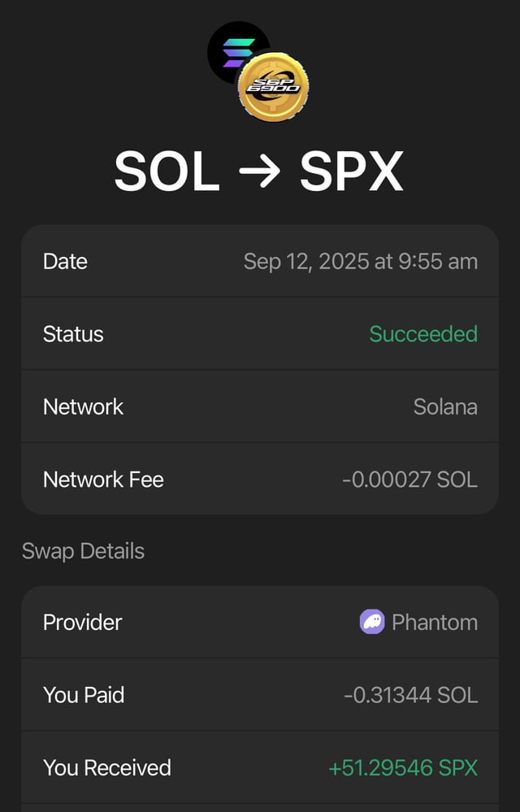Tap the Phantom provider name

(435, 623)
